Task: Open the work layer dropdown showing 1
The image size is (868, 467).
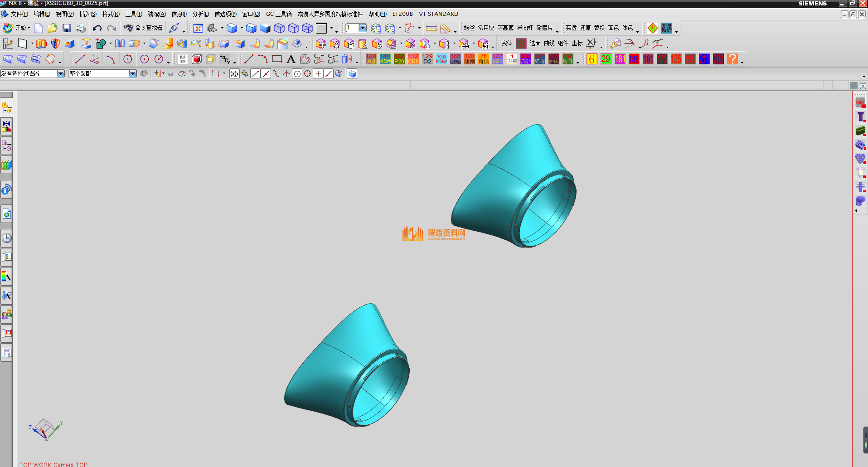Action: click(362, 28)
